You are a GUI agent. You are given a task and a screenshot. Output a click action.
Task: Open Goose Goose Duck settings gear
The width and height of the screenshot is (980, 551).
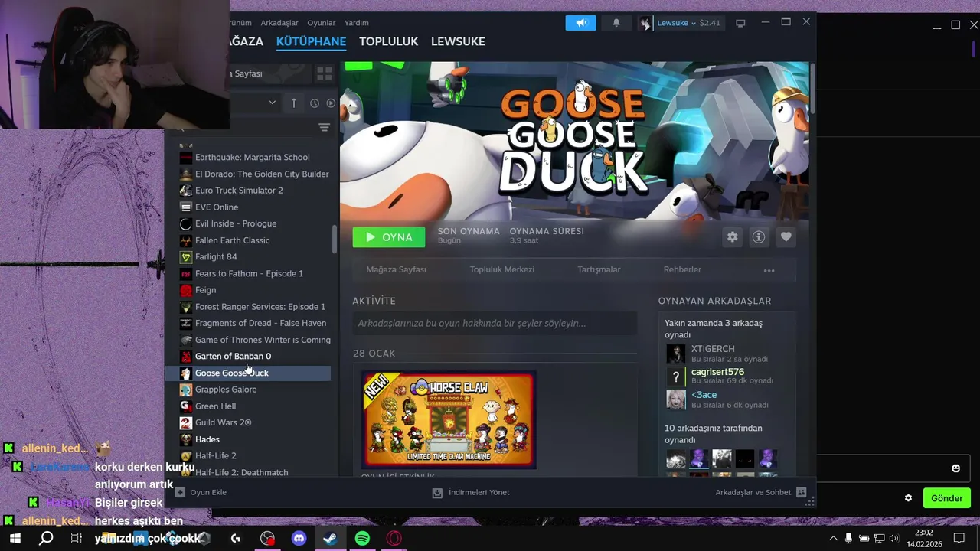click(x=733, y=237)
